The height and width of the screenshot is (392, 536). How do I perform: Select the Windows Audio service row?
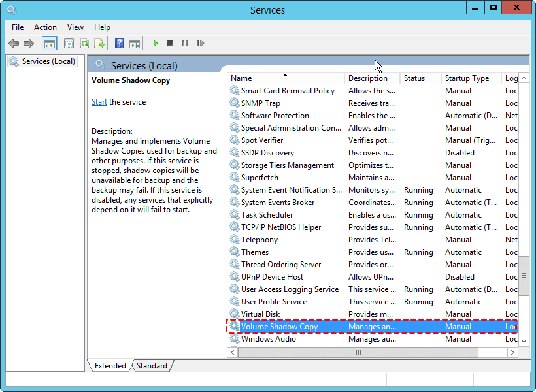[269, 339]
